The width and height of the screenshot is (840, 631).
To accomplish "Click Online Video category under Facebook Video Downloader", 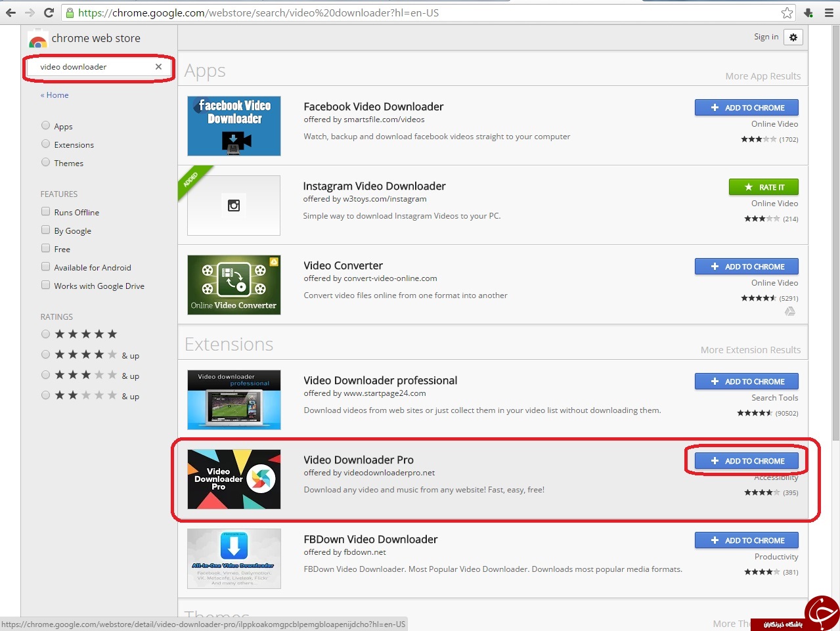I will [x=775, y=124].
